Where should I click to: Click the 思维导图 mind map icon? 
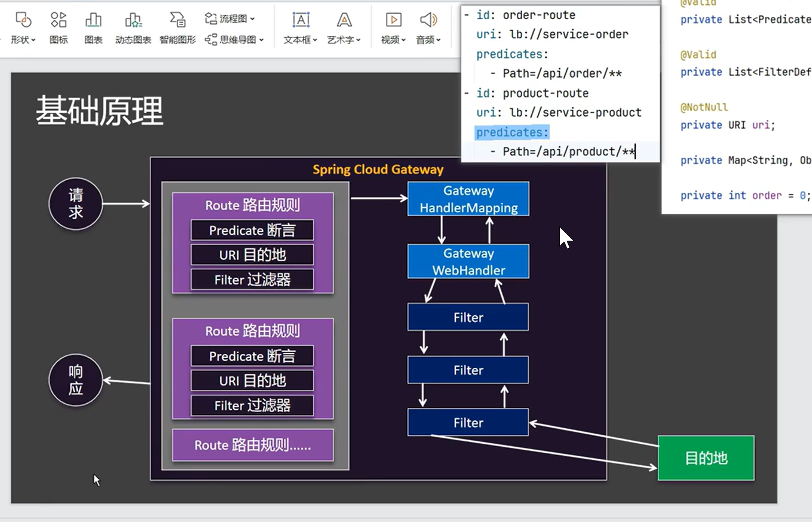[x=211, y=39]
